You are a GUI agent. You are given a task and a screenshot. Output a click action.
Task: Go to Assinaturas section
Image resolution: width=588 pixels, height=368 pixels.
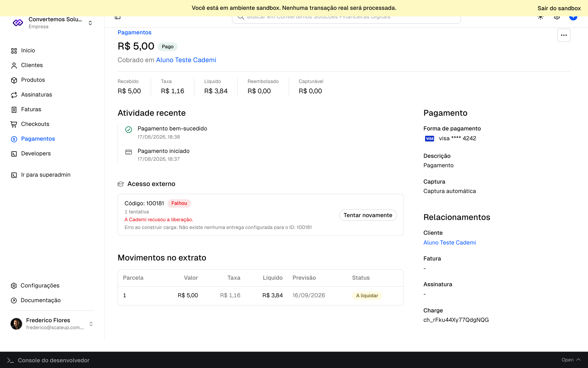37,94
